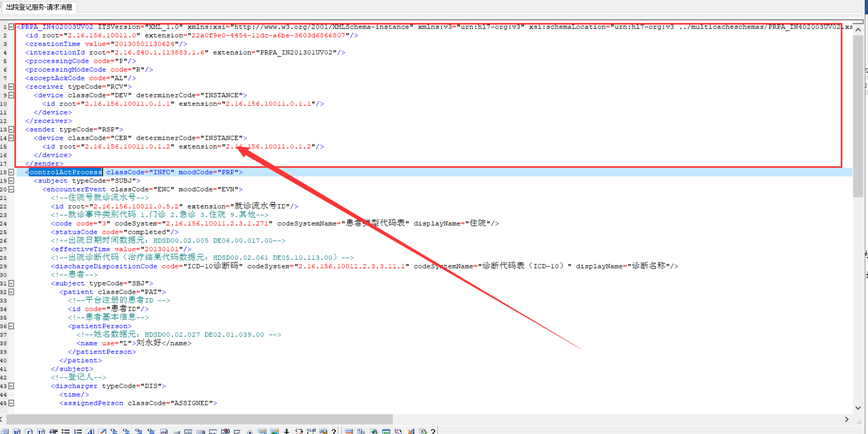The height and width of the screenshot is (434, 868).
Task: Collapse the device classCode="CER" fold marker
Action: pyautogui.click(x=11, y=138)
